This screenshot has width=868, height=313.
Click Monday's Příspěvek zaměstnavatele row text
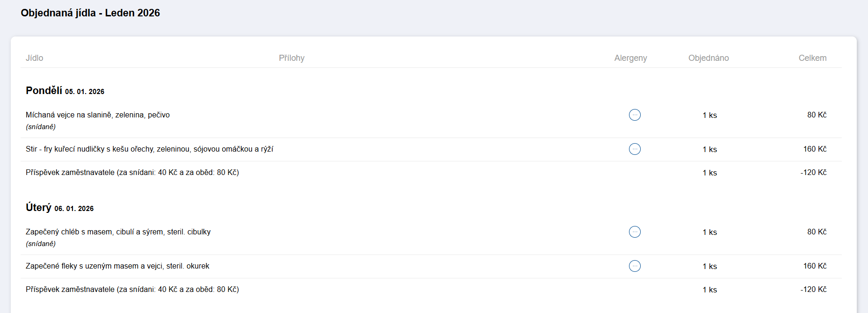[132, 173]
